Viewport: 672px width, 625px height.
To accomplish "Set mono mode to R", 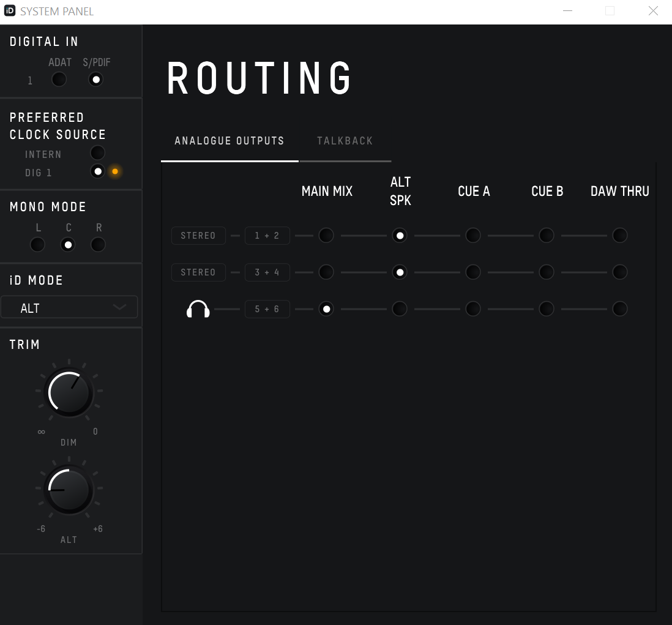I will pyautogui.click(x=98, y=245).
